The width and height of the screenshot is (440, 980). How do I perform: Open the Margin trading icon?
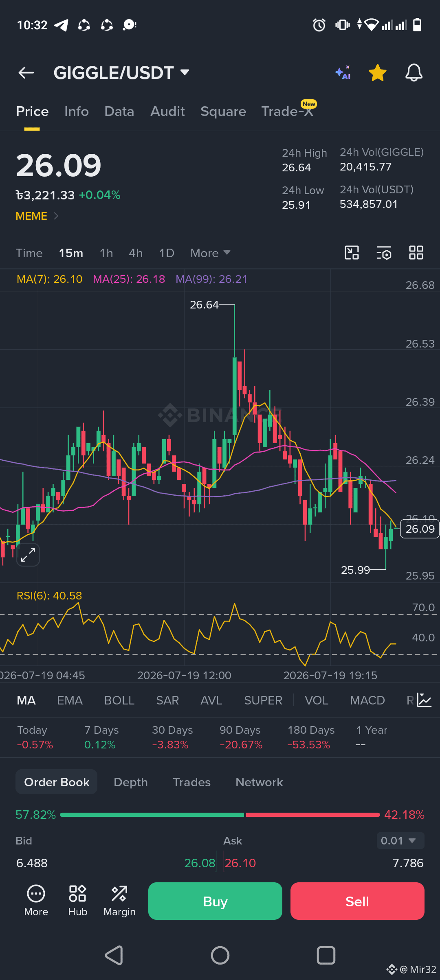pos(119,901)
